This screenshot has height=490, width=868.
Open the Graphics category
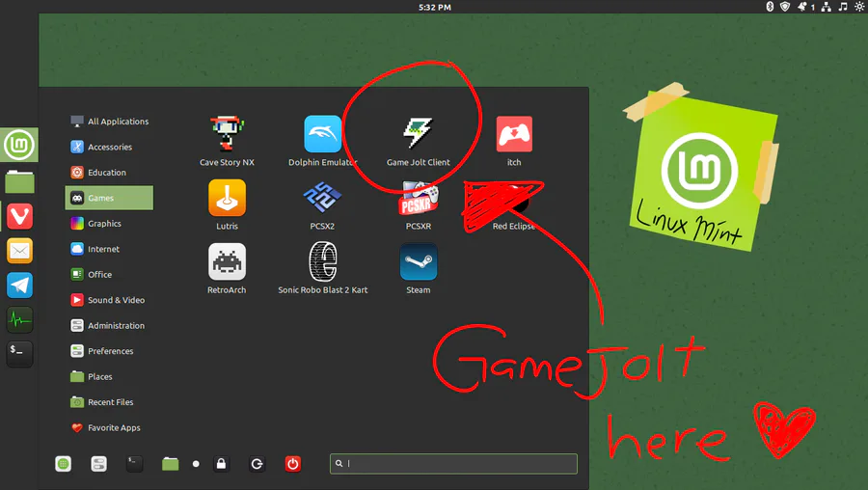[x=110, y=223]
